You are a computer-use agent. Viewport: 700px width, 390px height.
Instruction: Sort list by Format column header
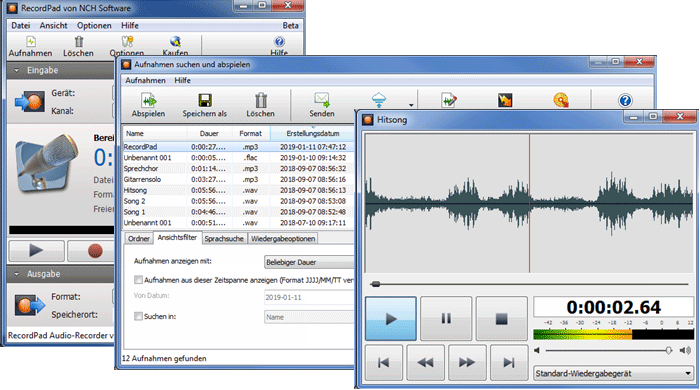(x=250, y=133)
